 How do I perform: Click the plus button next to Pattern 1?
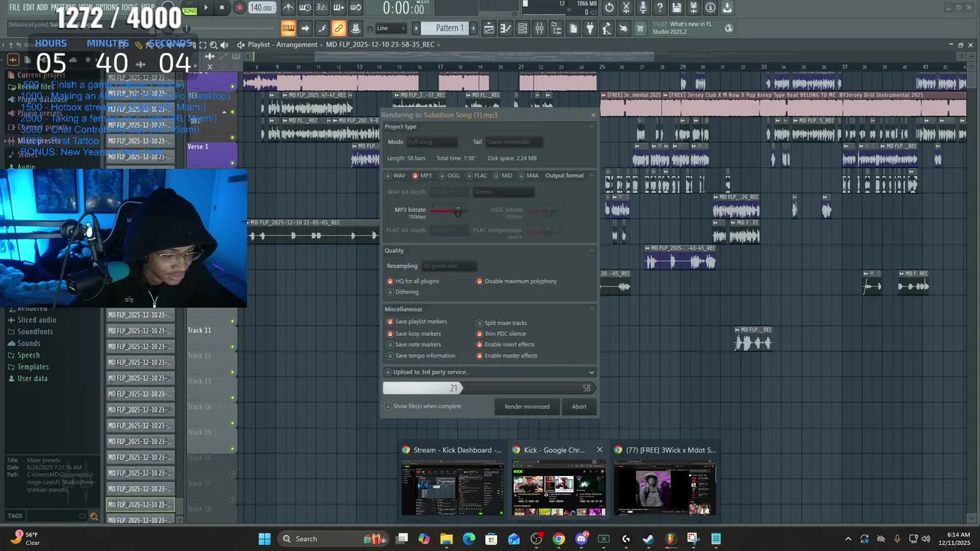(x=473, y=28)
